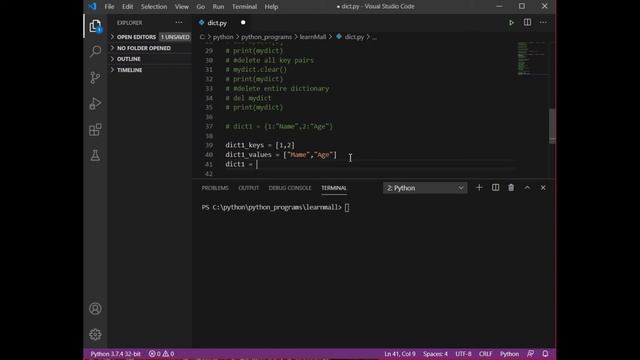
Task: Click commented line # del mydict
Action: 248,98
